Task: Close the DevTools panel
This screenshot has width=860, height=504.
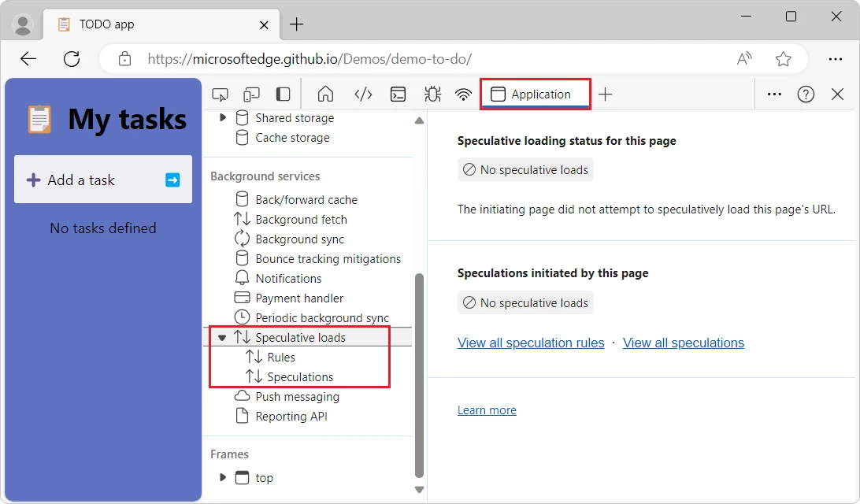Action: (x=837, y=94)
